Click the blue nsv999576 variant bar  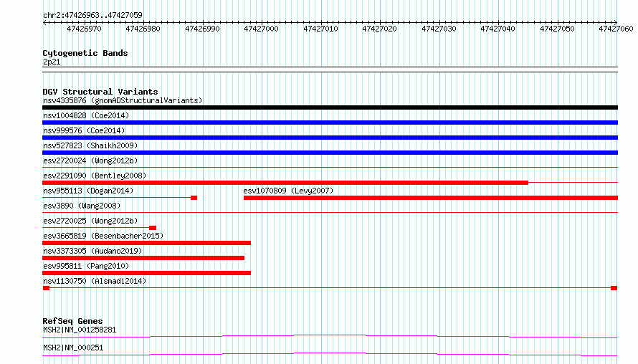[x=330, y=138]
